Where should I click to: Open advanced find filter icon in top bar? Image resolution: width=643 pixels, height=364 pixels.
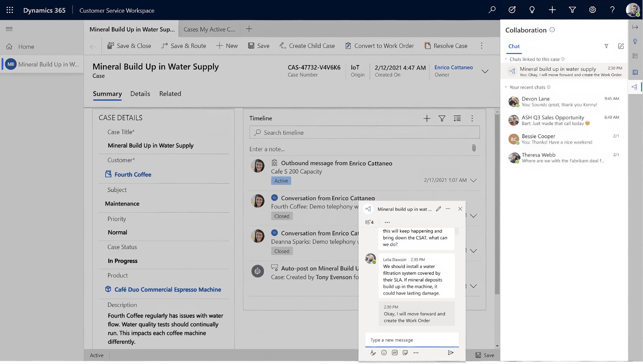tap(572, 10)
